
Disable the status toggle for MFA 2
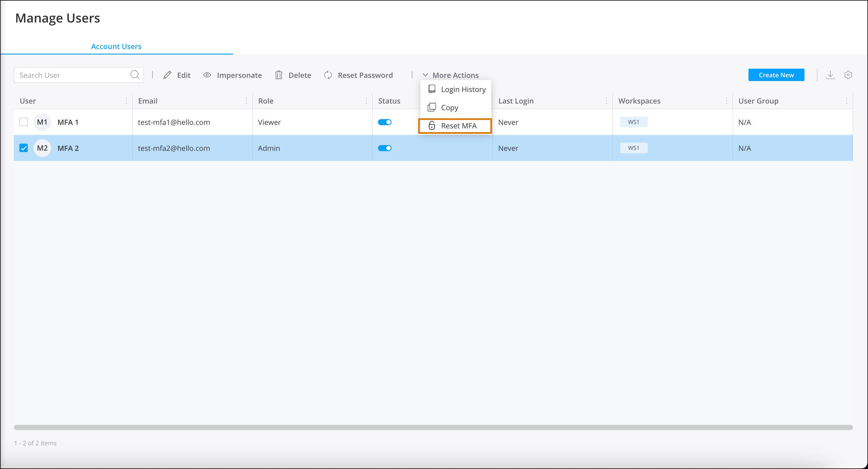(385, 148)
